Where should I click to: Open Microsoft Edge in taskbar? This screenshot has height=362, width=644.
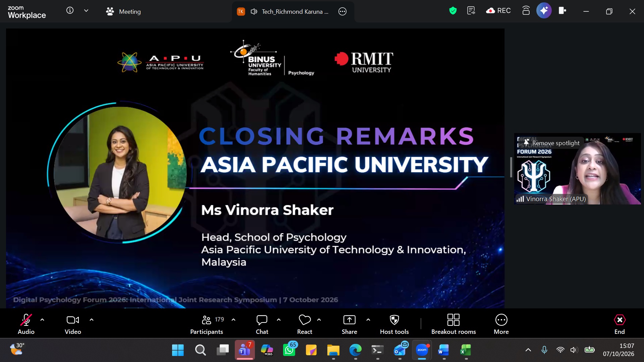pos(356,350)
